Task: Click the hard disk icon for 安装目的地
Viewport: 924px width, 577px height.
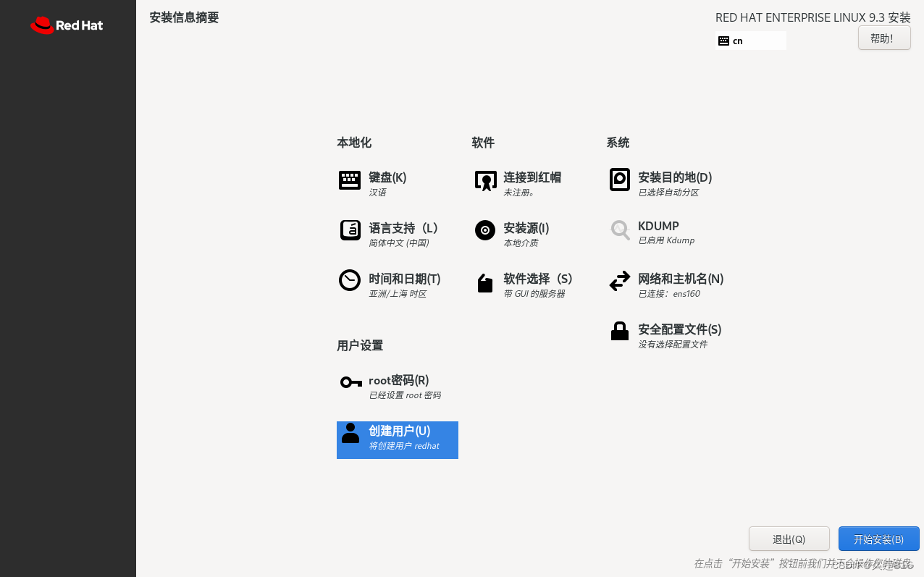Action: pyautogui.click(x=620, y=180)
